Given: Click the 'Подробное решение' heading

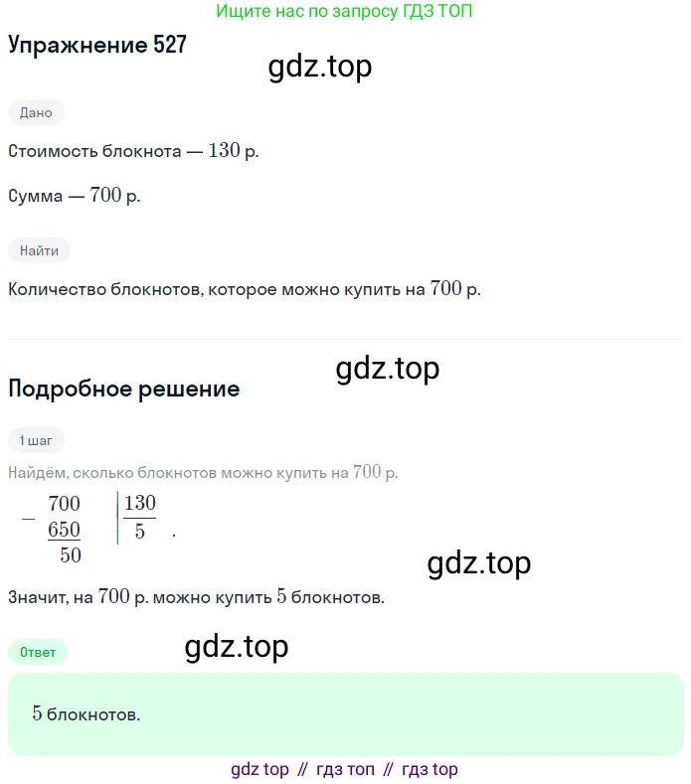Looking at the screenshot, I should (124, 389).
